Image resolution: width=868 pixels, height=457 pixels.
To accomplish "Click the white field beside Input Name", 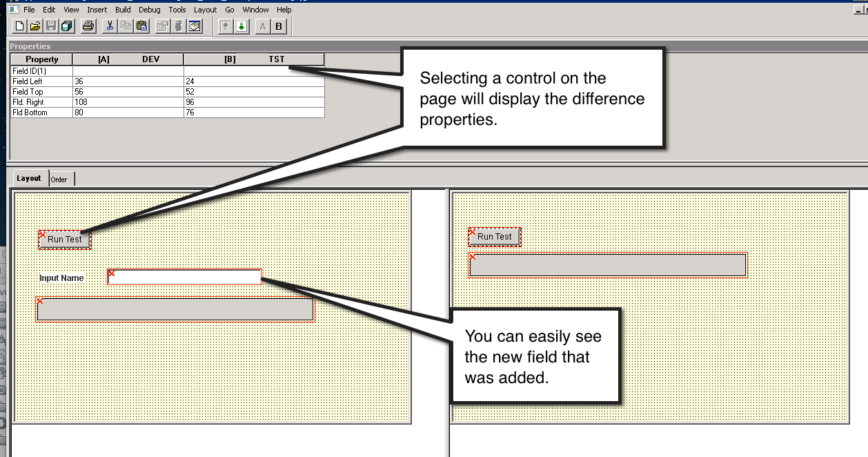I will point(184,277).
